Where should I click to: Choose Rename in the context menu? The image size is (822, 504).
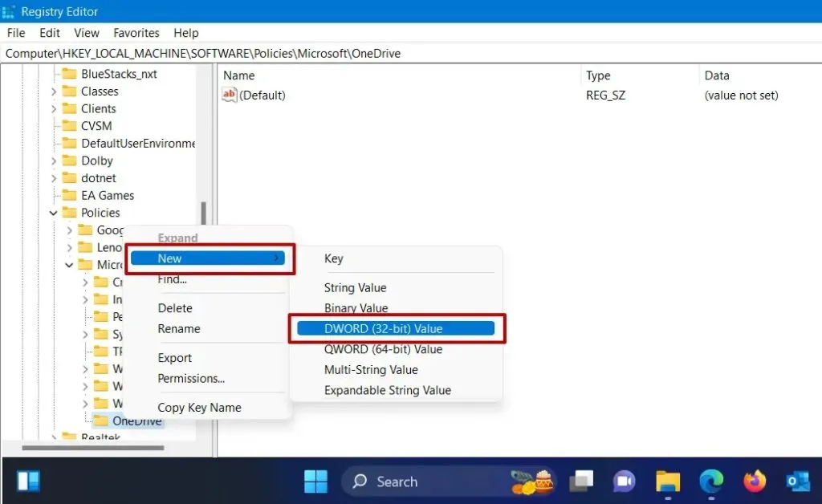179,328
